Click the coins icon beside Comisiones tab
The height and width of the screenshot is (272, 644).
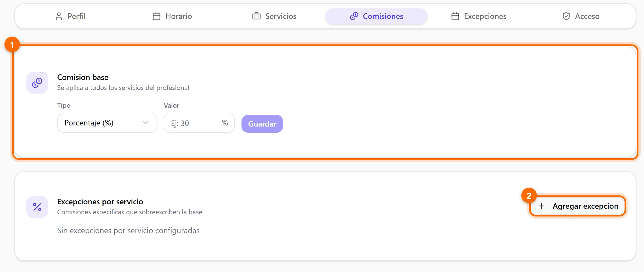point(354,16)
